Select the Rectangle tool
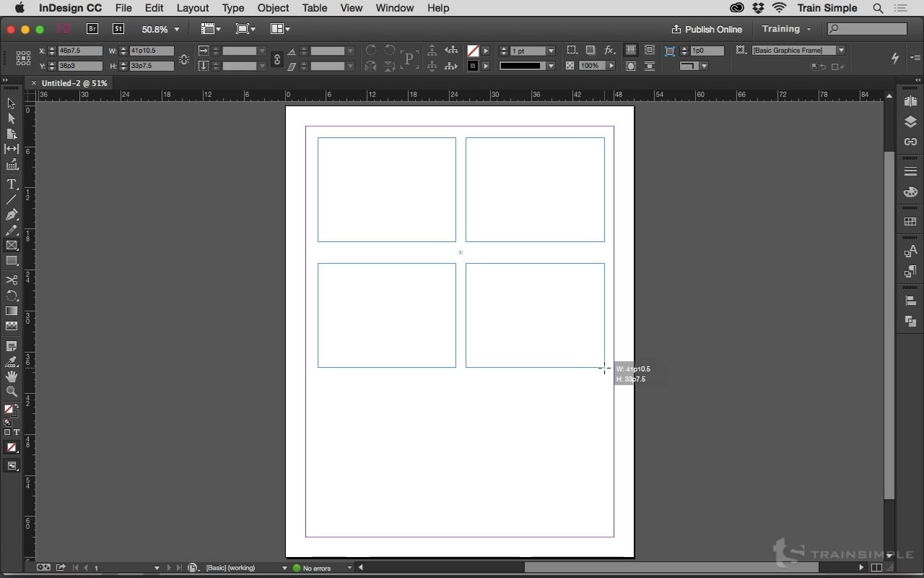This screenshot has height=578, width=924. [x=12, y=261]
